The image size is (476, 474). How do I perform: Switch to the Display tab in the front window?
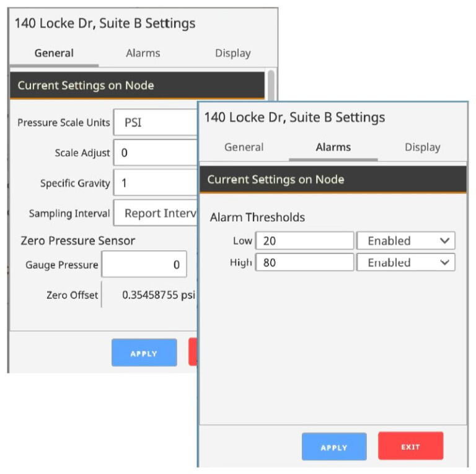pos(422,147)
